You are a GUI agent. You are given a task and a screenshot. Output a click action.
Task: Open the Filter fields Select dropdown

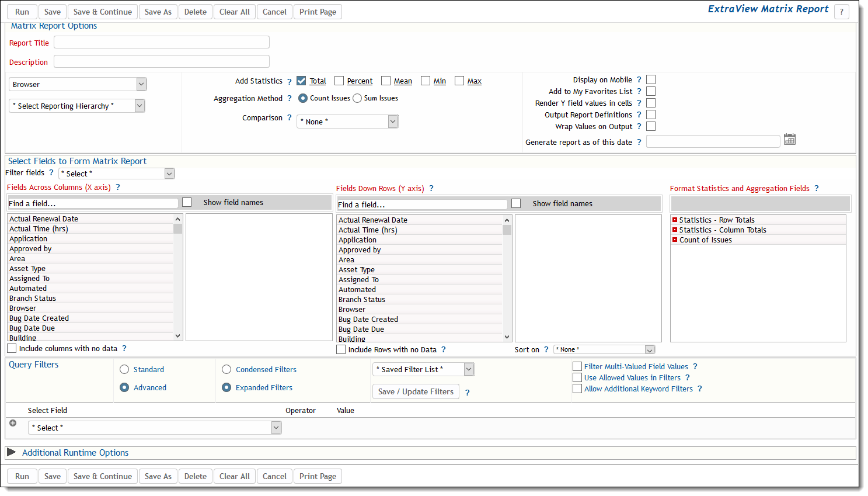click(117, 174)
